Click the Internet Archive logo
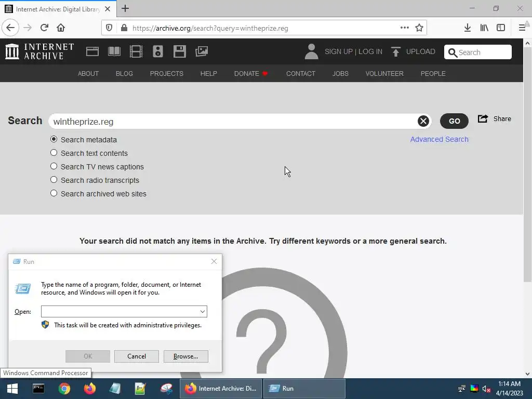The image size is (532, 399). 39,51
